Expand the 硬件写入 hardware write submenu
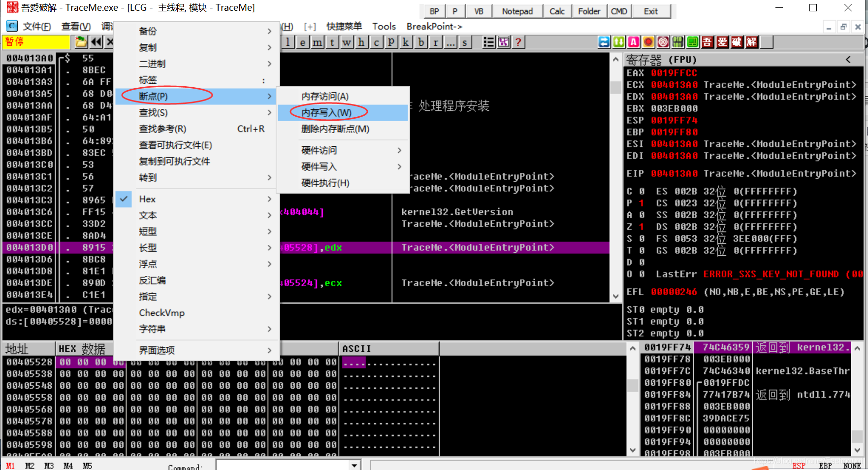Viewport: 868px width, 470px height. tap(343, 167)
